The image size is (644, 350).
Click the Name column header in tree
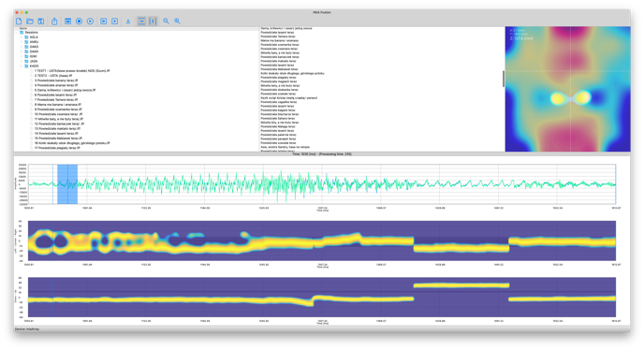coord(23,28)
